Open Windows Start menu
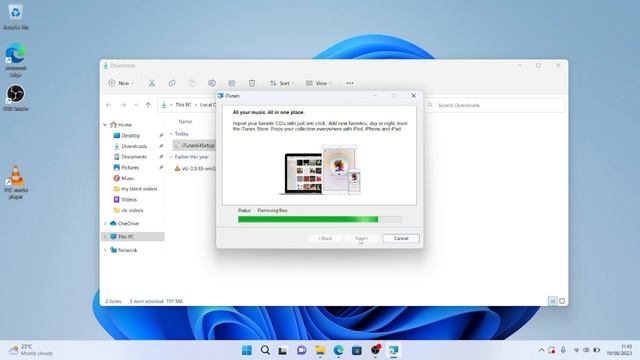 point(247,350)
